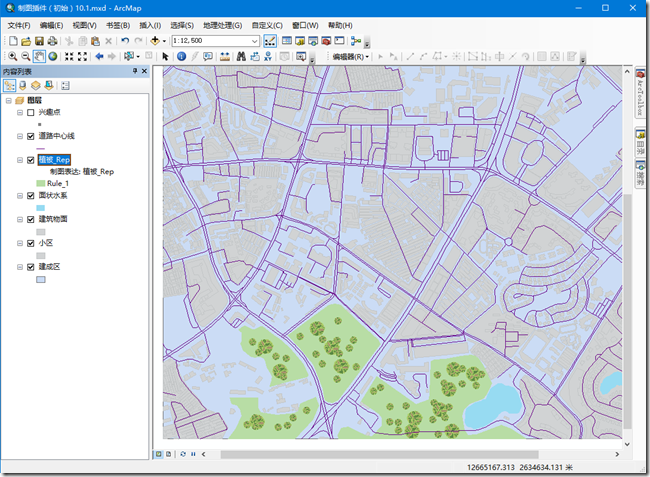Select the Zoom In tool
Viewport: 650px width, 477px height.
(x=12, y=56)
